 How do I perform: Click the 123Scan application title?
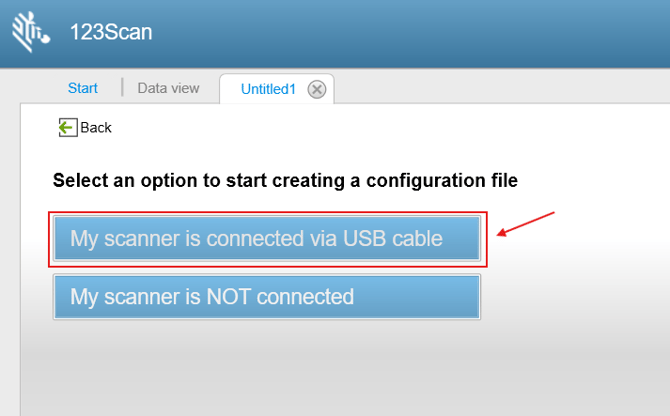click(110, 31)
